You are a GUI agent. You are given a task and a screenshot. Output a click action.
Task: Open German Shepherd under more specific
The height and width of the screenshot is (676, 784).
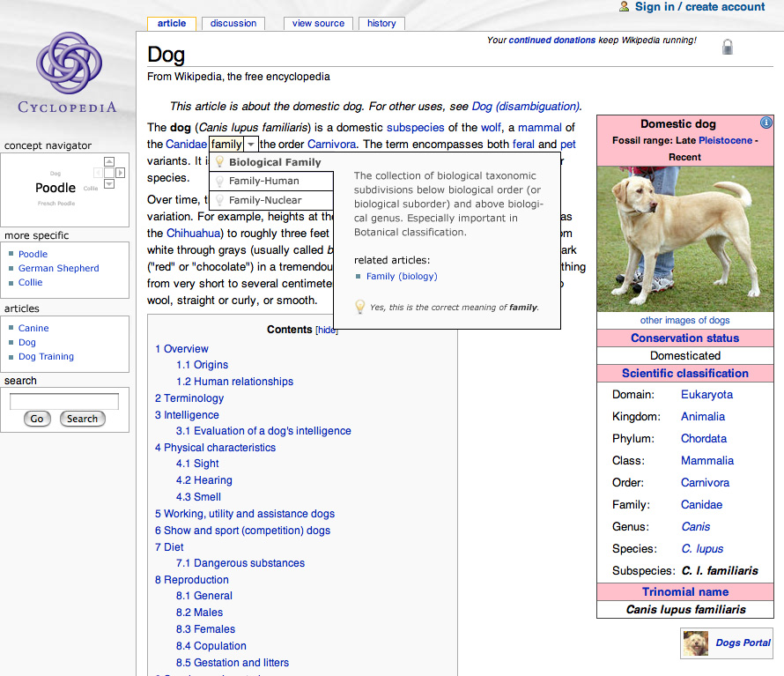[x=58, y=268]
